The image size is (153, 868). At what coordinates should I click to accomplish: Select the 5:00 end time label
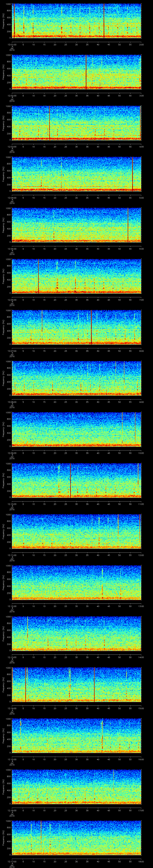[141, 198]
